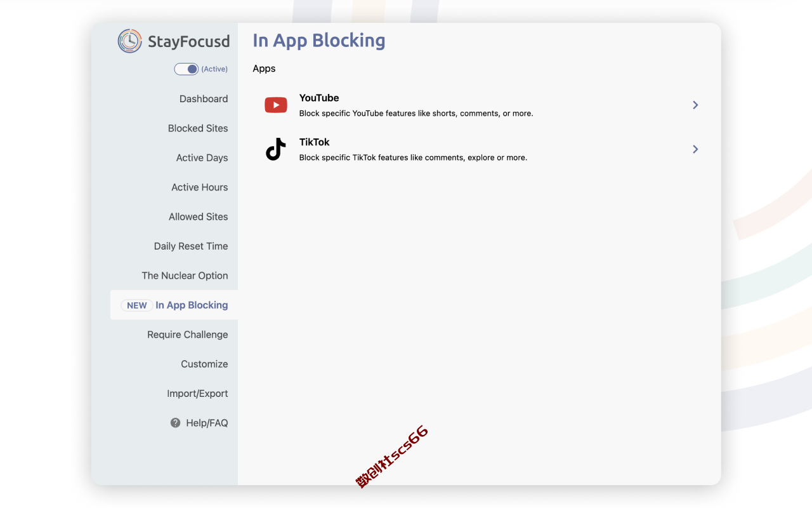Go to Blocked Sites
Screen dimensions: 812x508
pos(198,128)
